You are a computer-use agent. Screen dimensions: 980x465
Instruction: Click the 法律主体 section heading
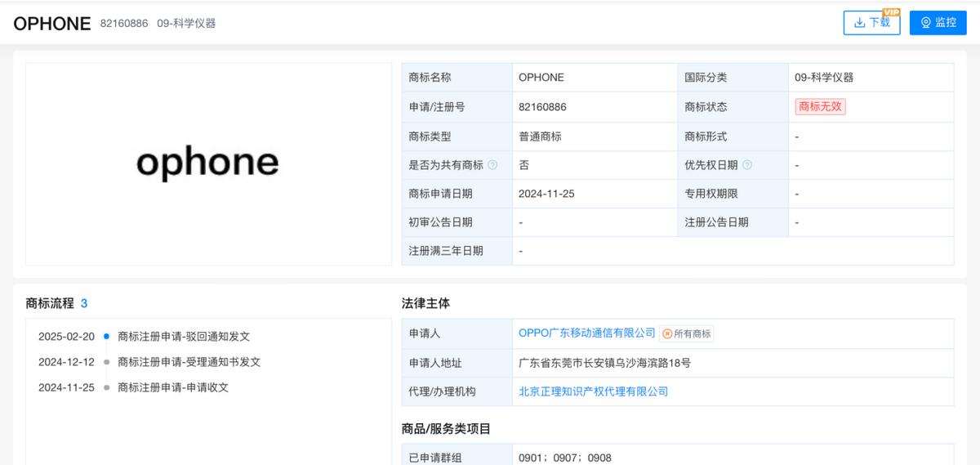pyautogui.click(x=425, y=303)
